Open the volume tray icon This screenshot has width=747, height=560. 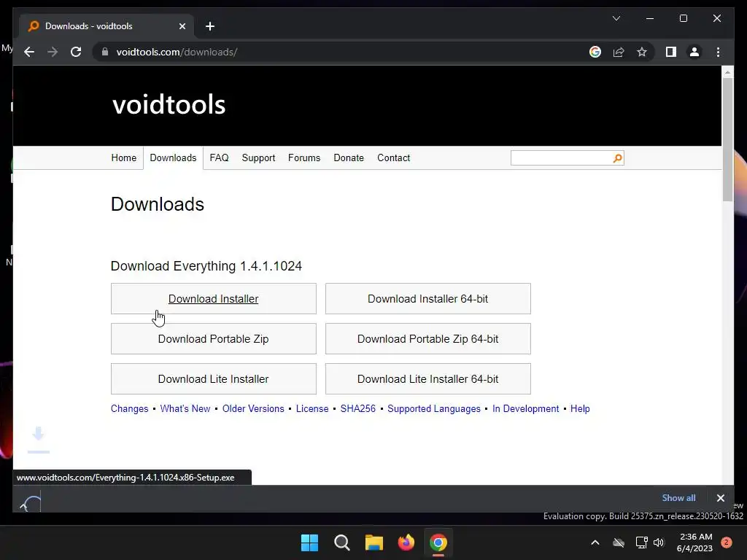point(659,542)
